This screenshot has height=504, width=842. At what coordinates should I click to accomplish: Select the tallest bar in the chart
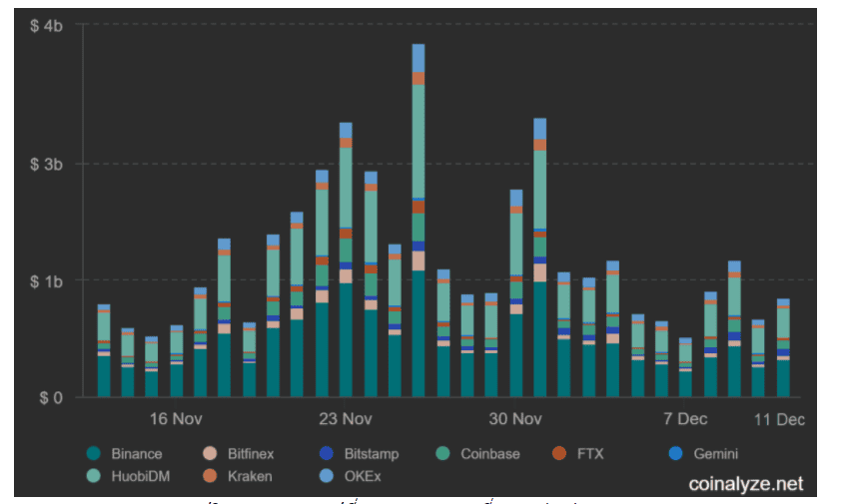tap(419, 221)
